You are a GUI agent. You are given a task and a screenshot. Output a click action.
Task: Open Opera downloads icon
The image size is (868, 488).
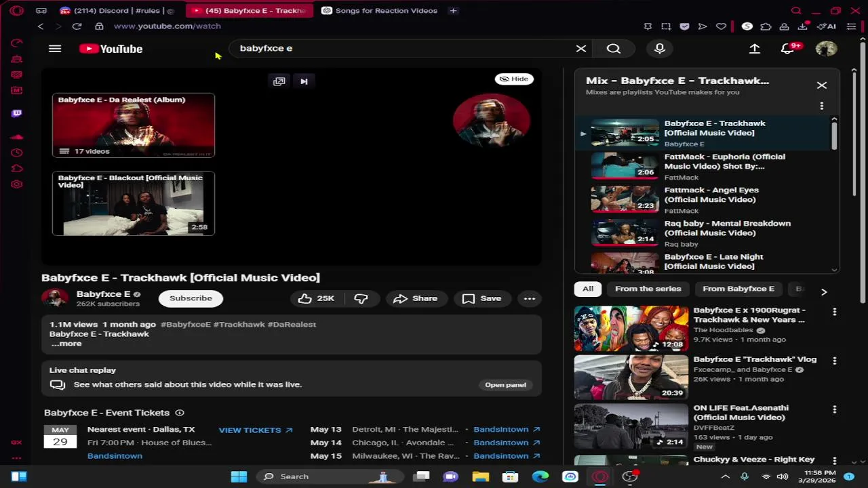click(x=803, y=26)
